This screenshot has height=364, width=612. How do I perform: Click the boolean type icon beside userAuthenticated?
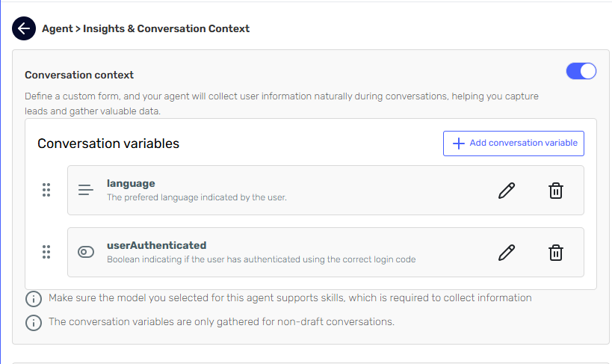86,253
